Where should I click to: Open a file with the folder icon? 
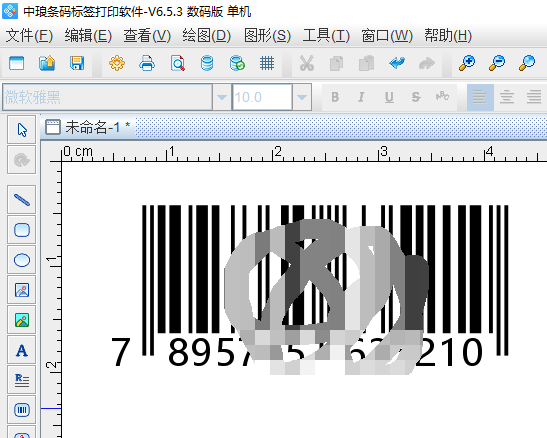(x=47, y=63)
